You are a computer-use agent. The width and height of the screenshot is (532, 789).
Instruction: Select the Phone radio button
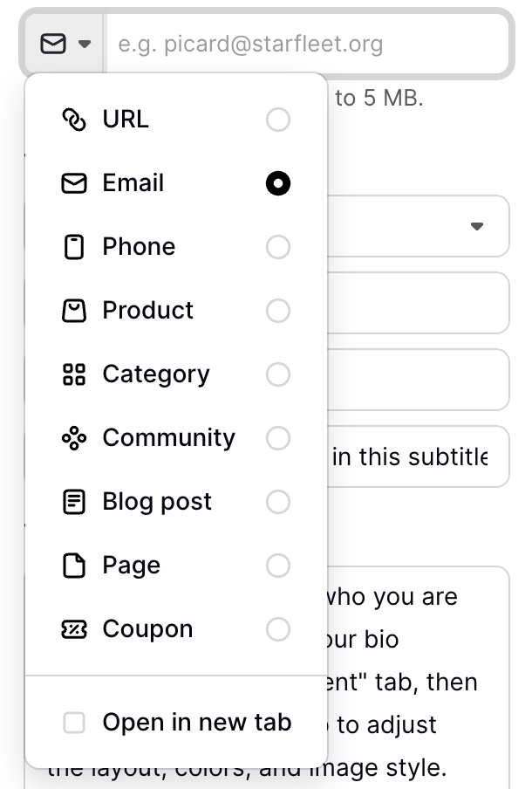pyautogui.click(x=278, y=247)
